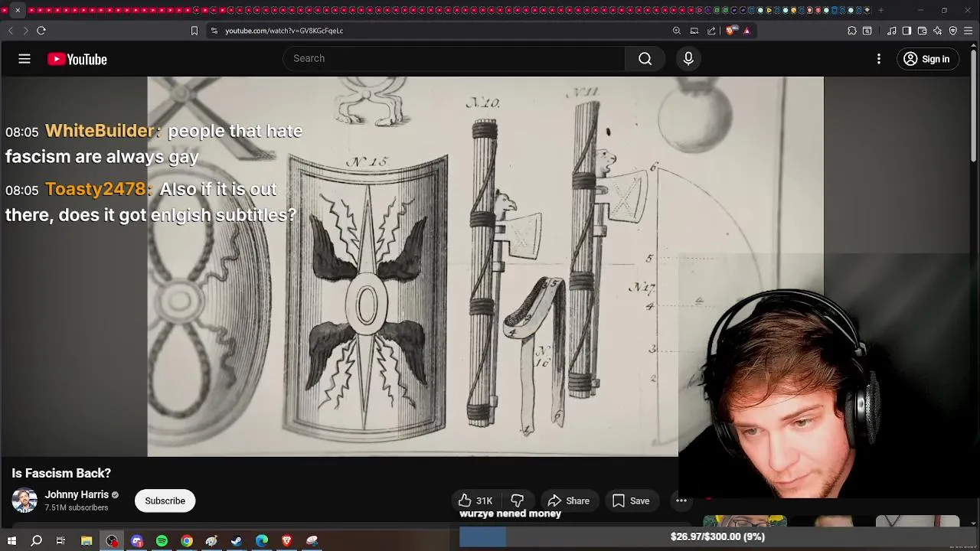Dislike the video
The width and height of the screenshot is (980, 551).
click(518, 500)
